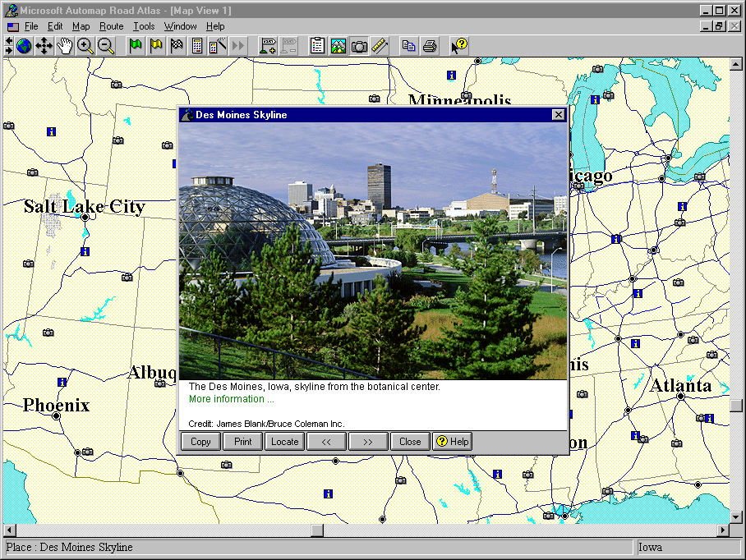
Task: Open the Map menu
Action: [81, 26]
